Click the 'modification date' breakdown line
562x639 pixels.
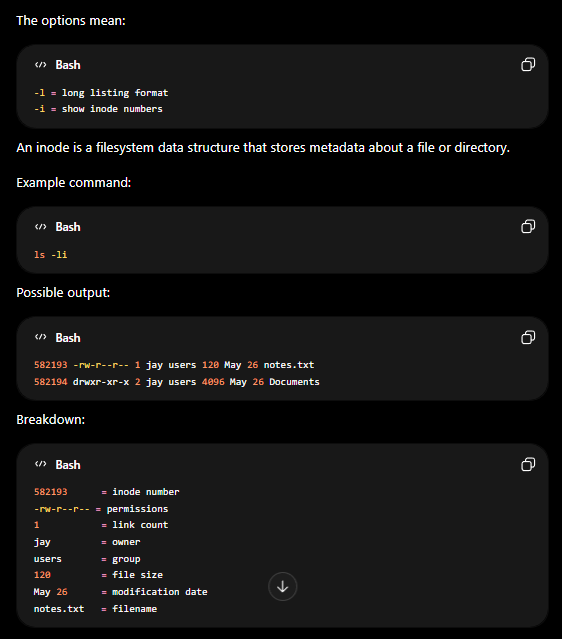click(121, 592)
